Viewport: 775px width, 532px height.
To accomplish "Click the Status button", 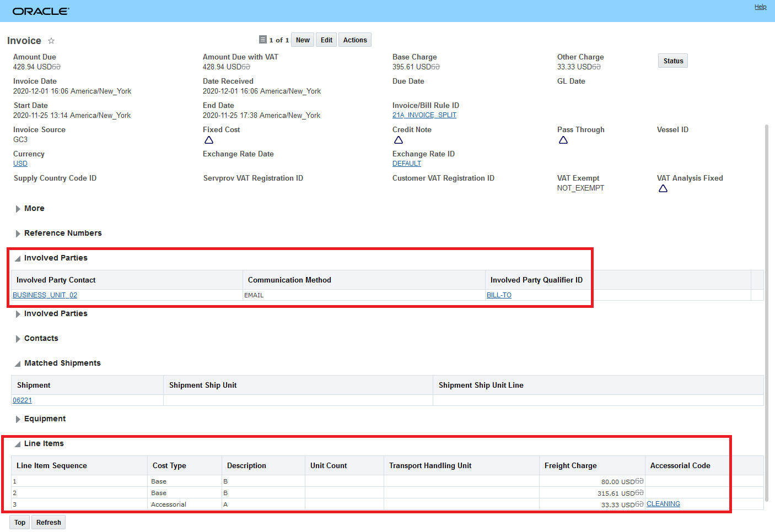I will point(673,61).
